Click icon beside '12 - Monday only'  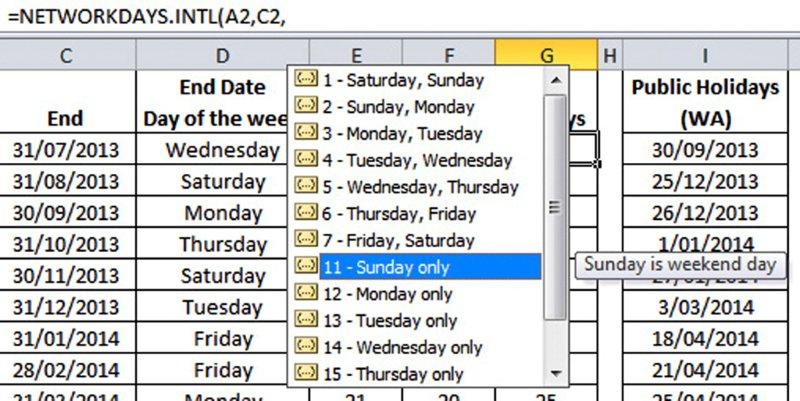click(x=307, y=294)
